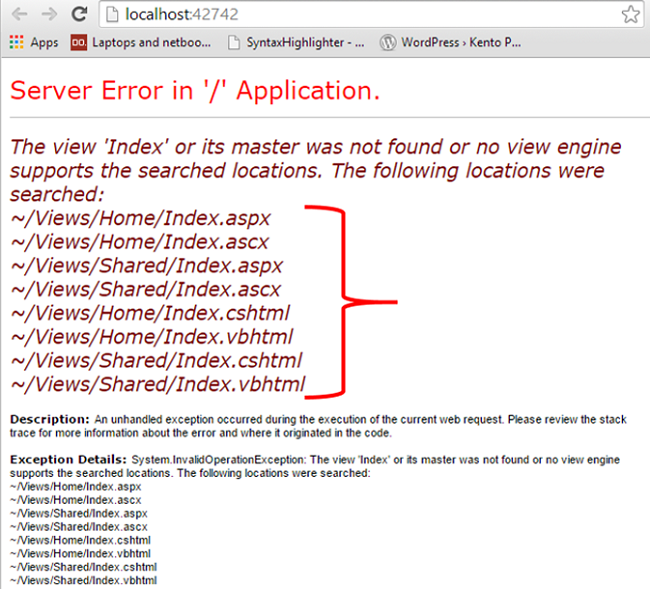Click 'System.InvalidOperationException' text
Viewport: 650px width, 589px height.
[x=218, y=460]
